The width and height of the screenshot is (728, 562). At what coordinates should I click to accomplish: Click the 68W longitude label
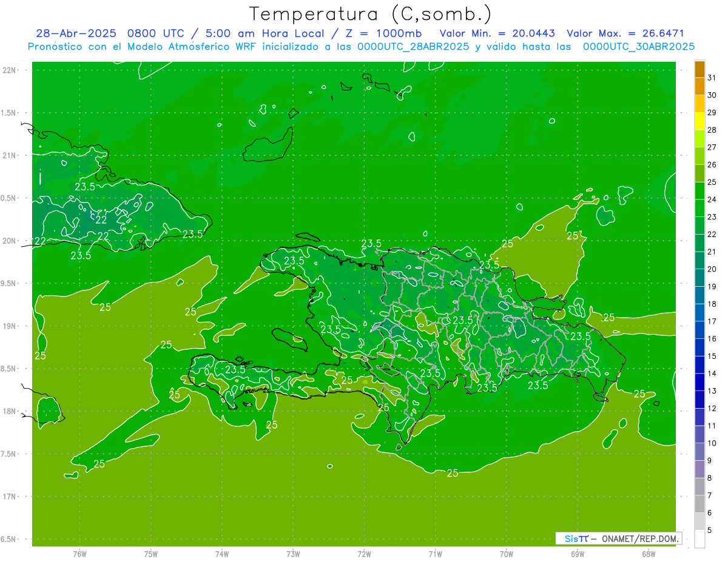649,554
